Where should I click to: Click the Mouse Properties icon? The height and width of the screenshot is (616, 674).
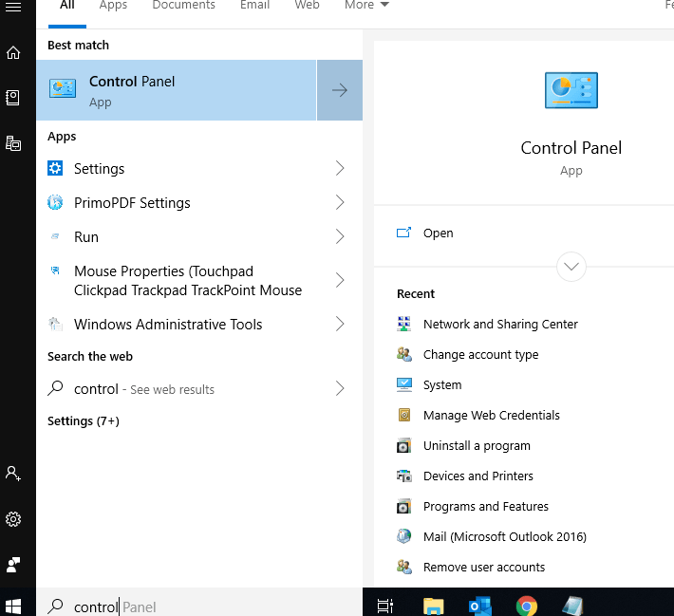coord(55,271)
